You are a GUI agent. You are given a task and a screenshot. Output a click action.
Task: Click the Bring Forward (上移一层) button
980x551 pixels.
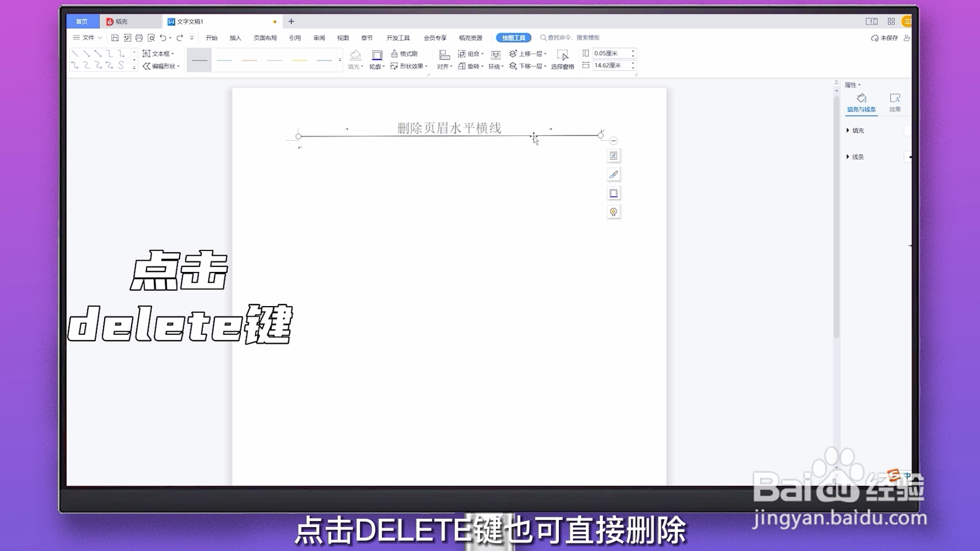point(528,54)
